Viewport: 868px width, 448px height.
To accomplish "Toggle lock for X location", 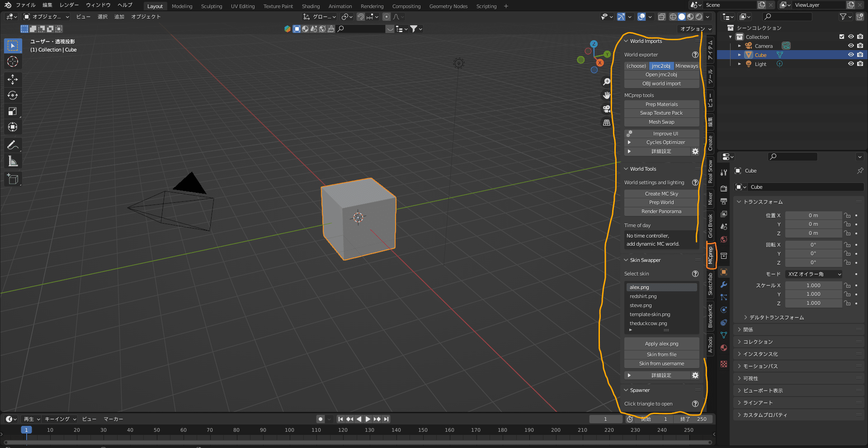I will tap(847, 215).
